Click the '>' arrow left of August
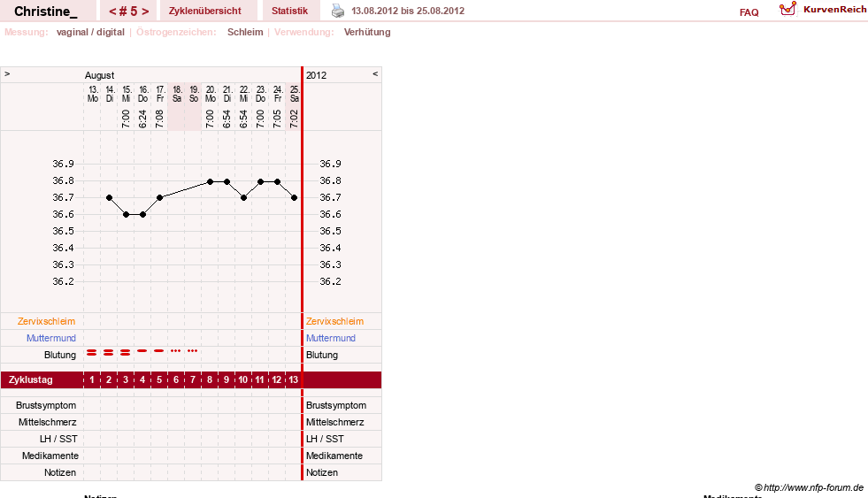Viewport: 868px width, 498px height. 7,73
